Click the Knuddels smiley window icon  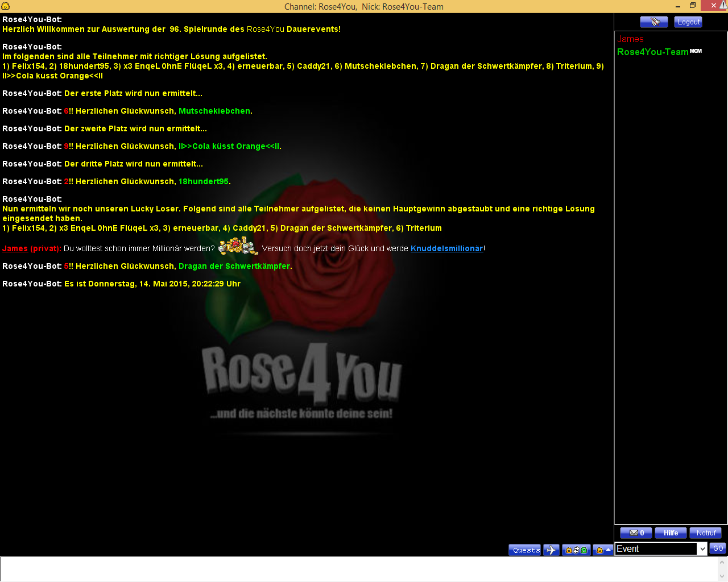tap(6, 6)
